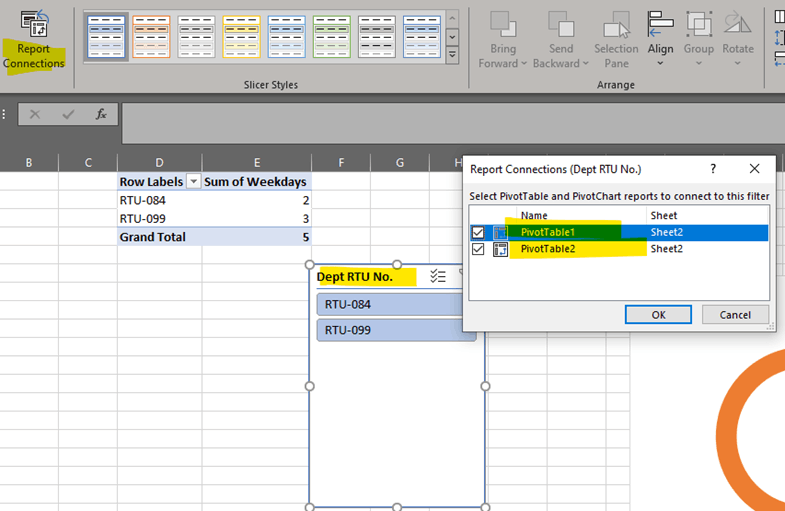Screen dimensions: 785x511
Task: Select column F header
Action: pyautogui.click(x=341, y=163)
